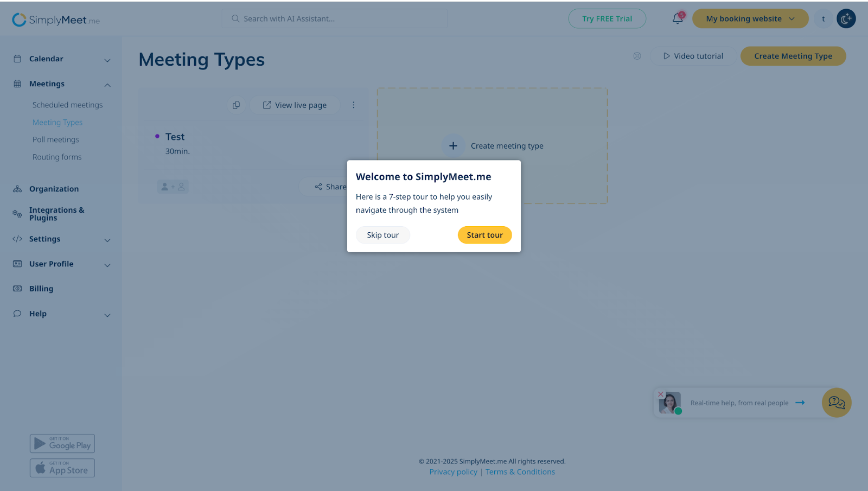Image resolution: width=868 pixels, height=491 pixels.
Task: Open Video tutorial
Action: [x=693, y=56]
